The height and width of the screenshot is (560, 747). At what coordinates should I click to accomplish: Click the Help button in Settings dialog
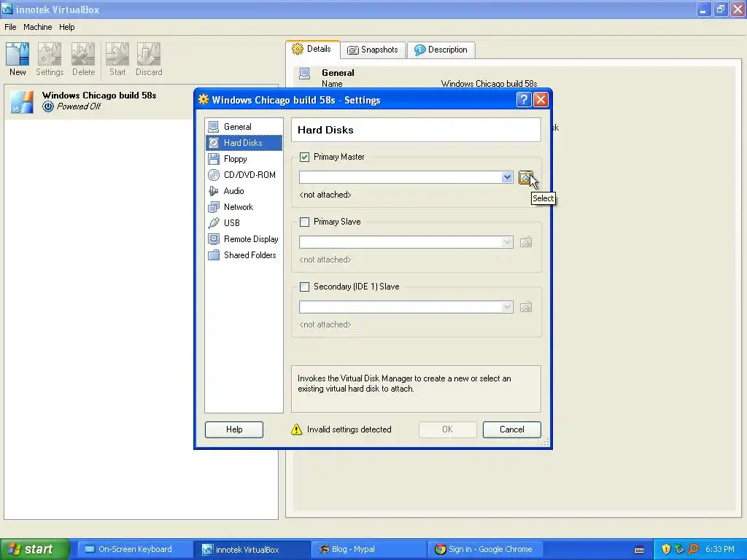pyautogui.click(x=234, y=429)
